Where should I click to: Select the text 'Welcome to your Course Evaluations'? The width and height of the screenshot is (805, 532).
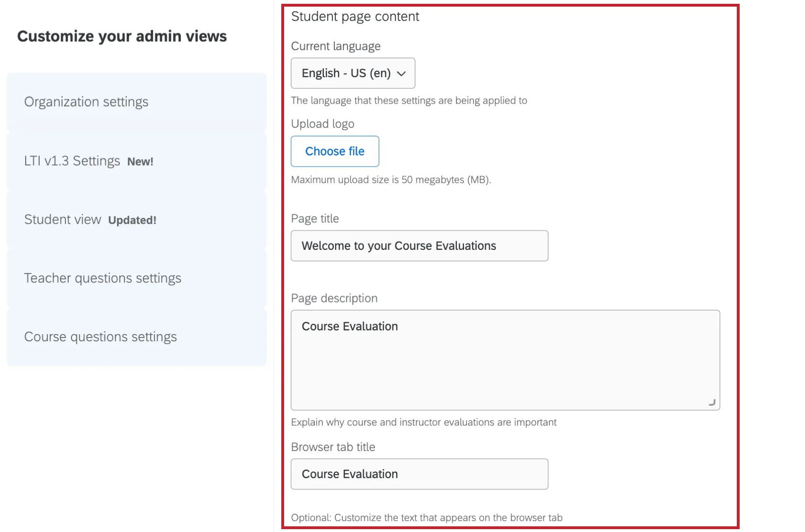pos(399,246)
